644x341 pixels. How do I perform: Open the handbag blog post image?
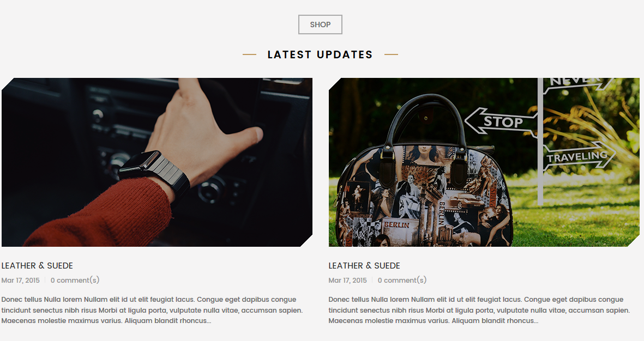click(x=484, y=162)
